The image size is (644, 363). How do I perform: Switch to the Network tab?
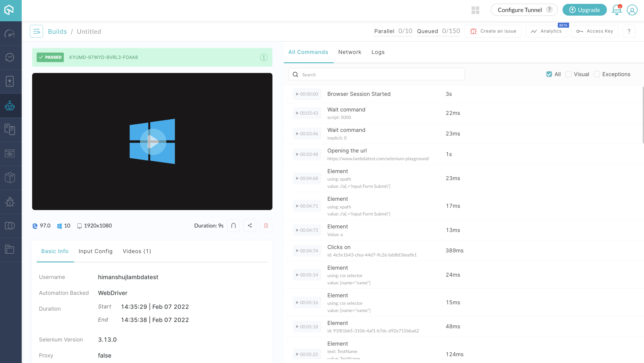pos(350,52)
